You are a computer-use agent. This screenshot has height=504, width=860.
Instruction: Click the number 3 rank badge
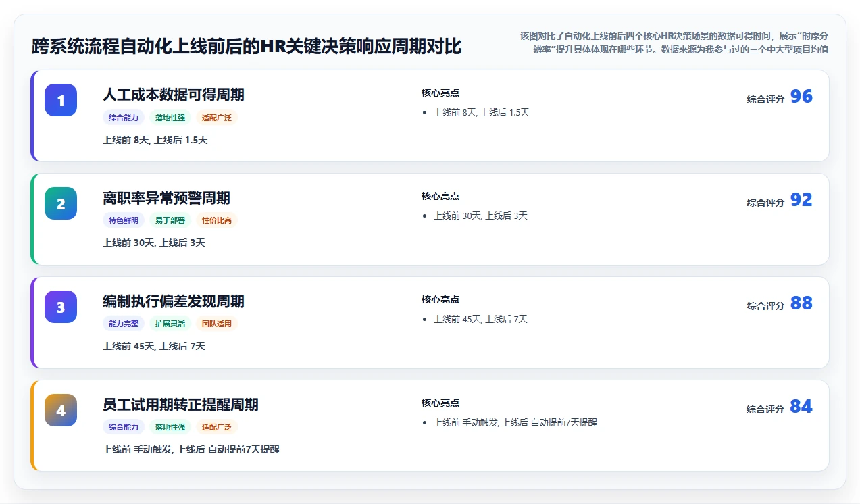[61, 307]
